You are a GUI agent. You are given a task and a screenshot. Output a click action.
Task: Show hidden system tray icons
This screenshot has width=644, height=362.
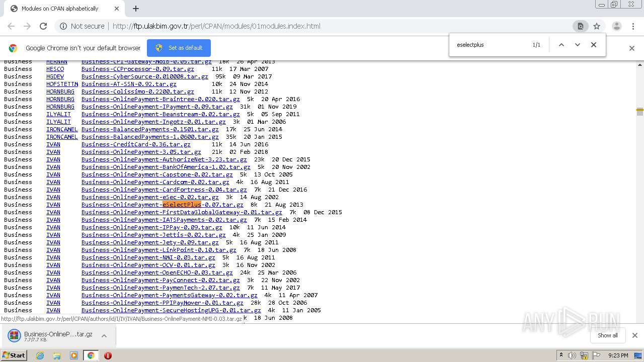point(561,355)
